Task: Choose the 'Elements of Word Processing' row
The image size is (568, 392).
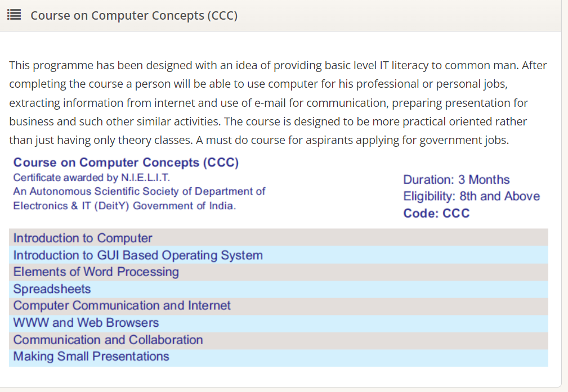Action: click(x=96, y=272)
